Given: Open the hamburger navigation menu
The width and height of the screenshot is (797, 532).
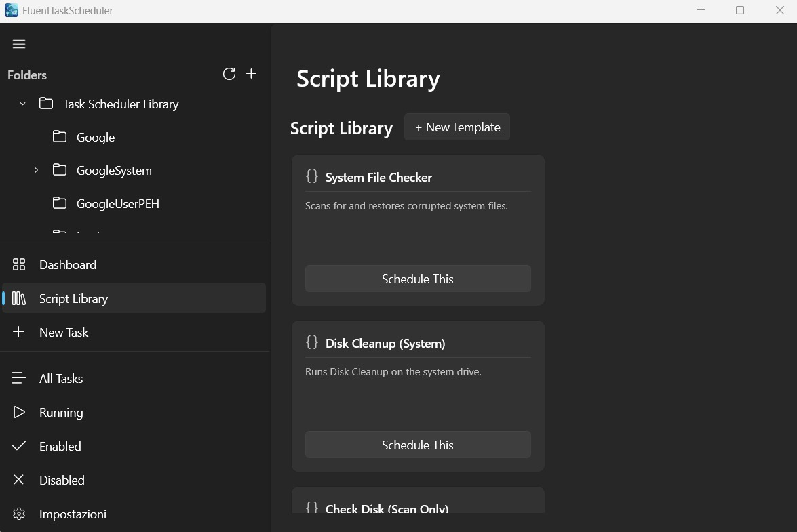Looking at the screenshot, I should tap(19, 43).
